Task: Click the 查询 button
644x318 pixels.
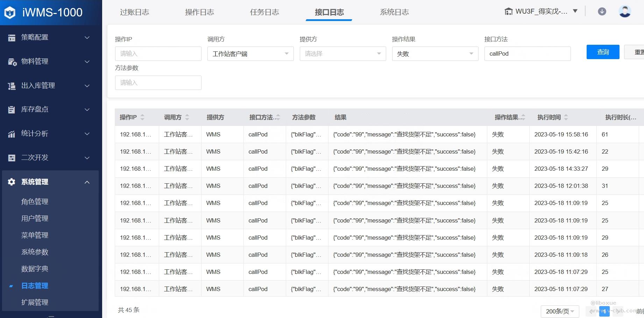Action: [603, 52]
